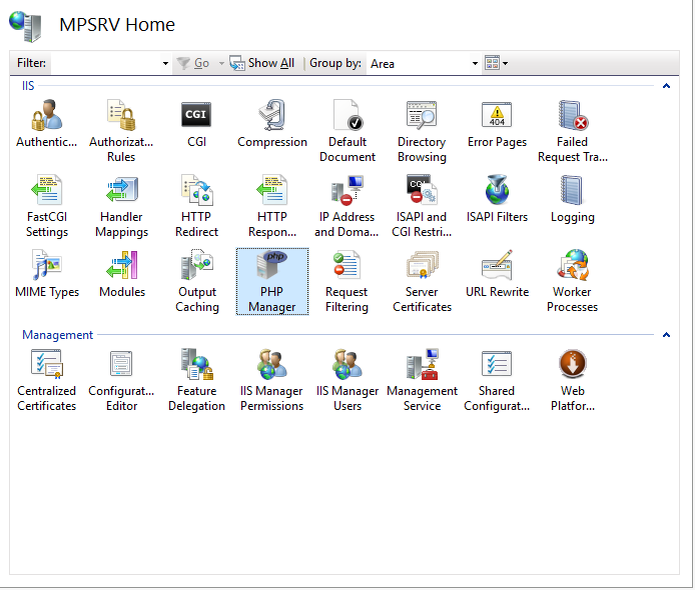Click into the Filter text field
The width and height of the screenshot is (695, 590).
pyautogui.click(x=105, y=63)
